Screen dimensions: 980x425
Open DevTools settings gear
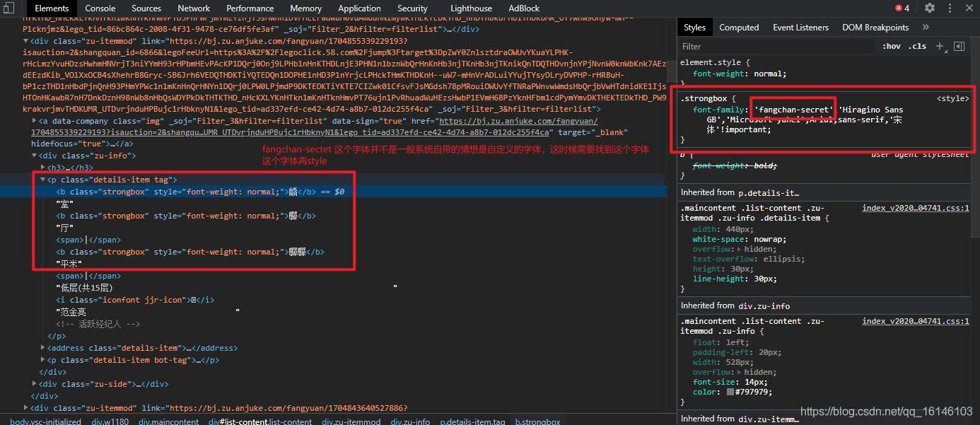930,8
